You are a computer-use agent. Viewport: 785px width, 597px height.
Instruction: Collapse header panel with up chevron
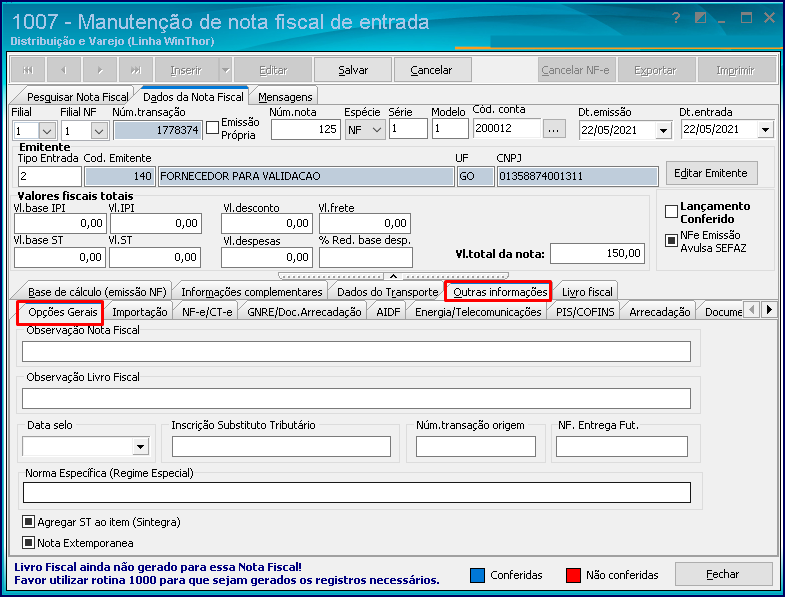tap(394, 276)
